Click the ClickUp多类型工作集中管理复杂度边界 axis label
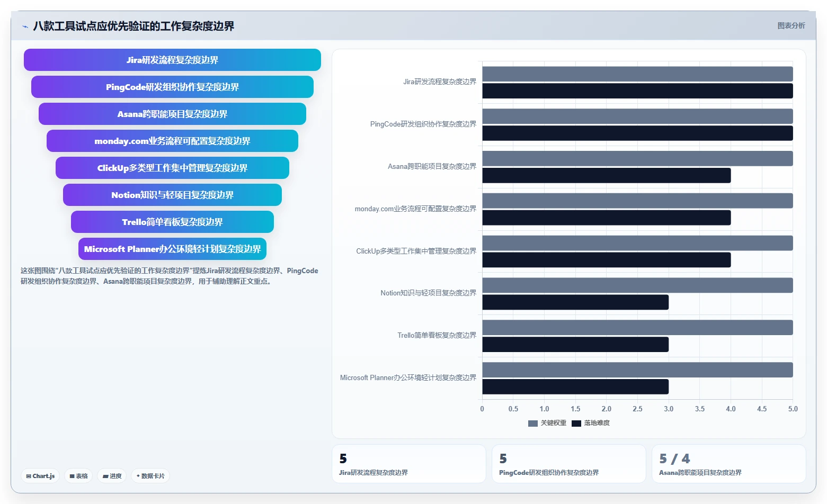The height and width of the screenshot is (504, 827). (x=416, y=251)
